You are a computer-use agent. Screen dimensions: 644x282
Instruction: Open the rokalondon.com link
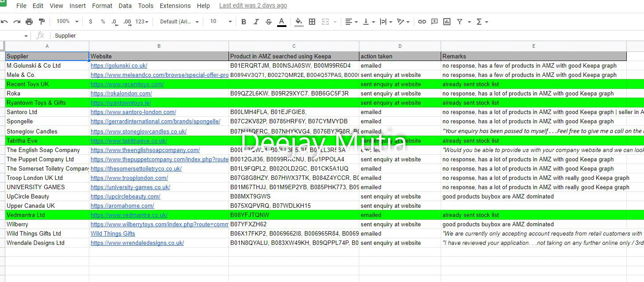[x=121, y=93]
